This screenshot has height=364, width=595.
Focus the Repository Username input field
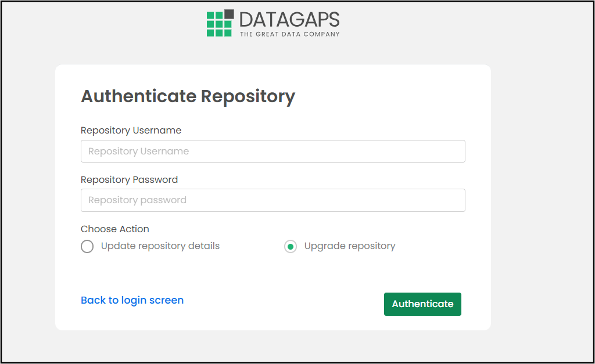(273, 151)
